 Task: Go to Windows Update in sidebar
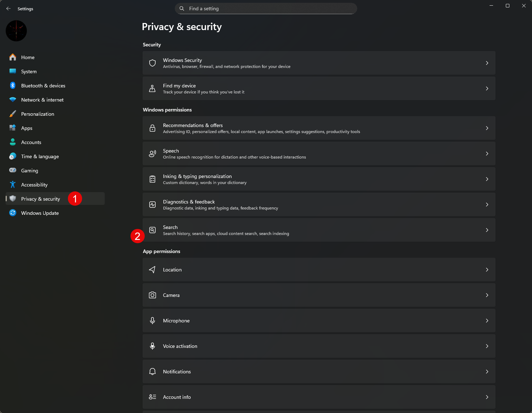pos(40,213)
